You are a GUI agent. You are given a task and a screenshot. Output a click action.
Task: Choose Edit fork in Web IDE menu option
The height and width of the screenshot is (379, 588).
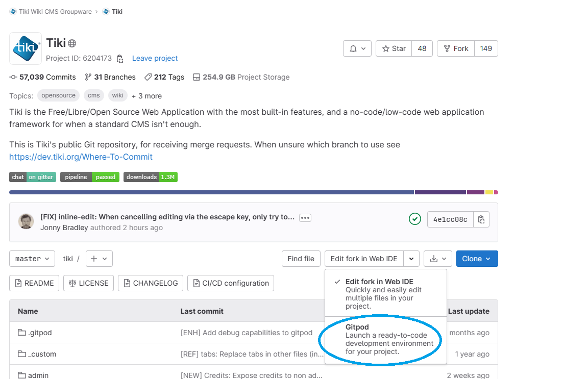pyautogui.click(x=386, y=293)
